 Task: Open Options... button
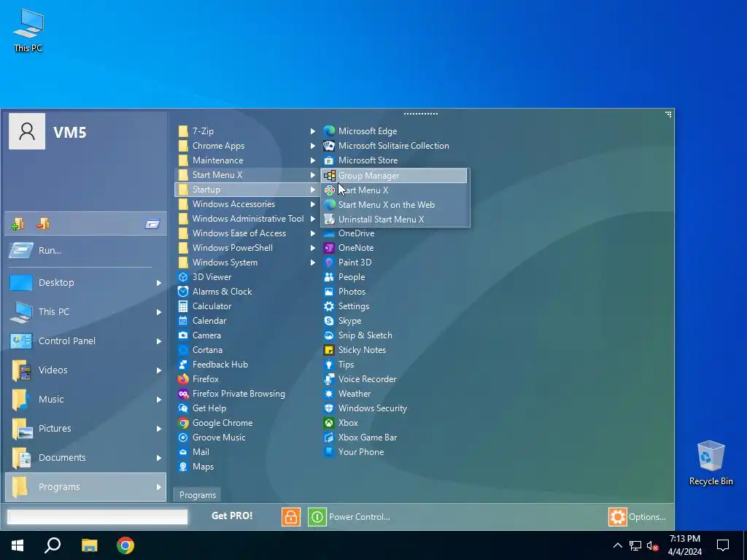click(x=638, y=517)
